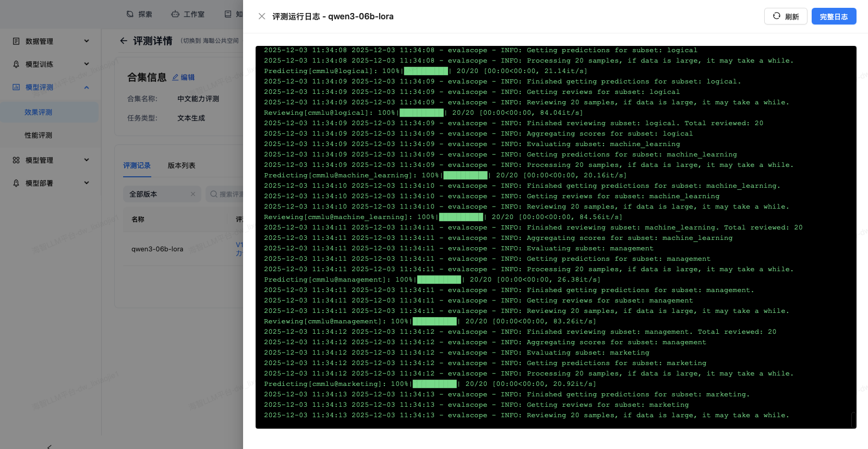This screenshot has height=449, width=868.
Task: Select the 性能评测 submenu item
Action: 39,135
